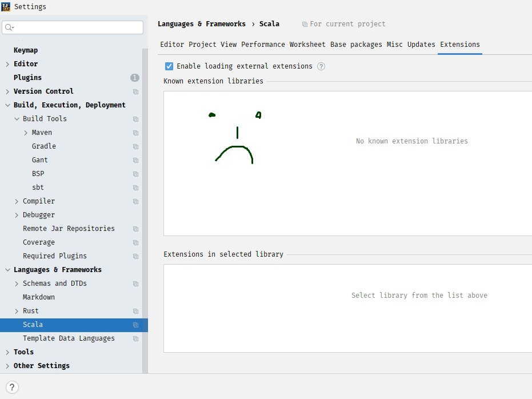532x399 pixels.
Task: Click the project-level icon beside Remote Jar Repositories
Action: point(136,229)
